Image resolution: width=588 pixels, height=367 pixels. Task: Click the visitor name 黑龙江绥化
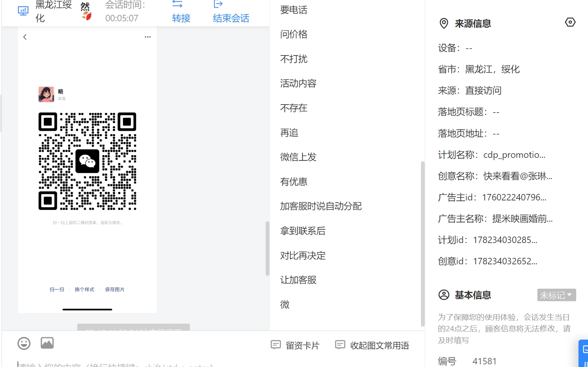tap(53, 11)
